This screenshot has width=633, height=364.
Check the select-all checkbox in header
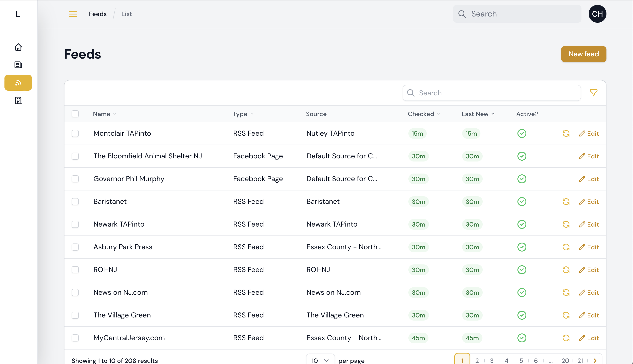coord(75,114)
